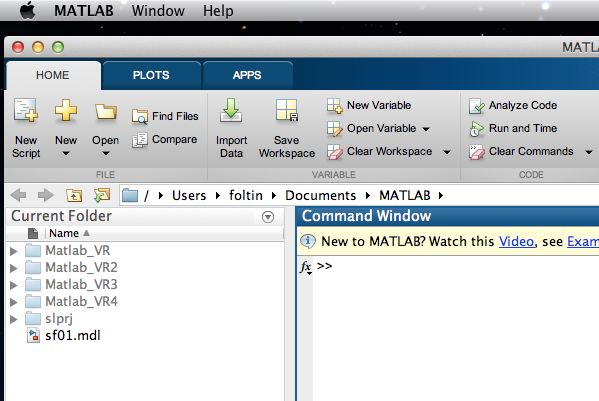Open Current Folder panel actions menu
The width and height of the screenshot is (599, 401).
coord(268,217)
